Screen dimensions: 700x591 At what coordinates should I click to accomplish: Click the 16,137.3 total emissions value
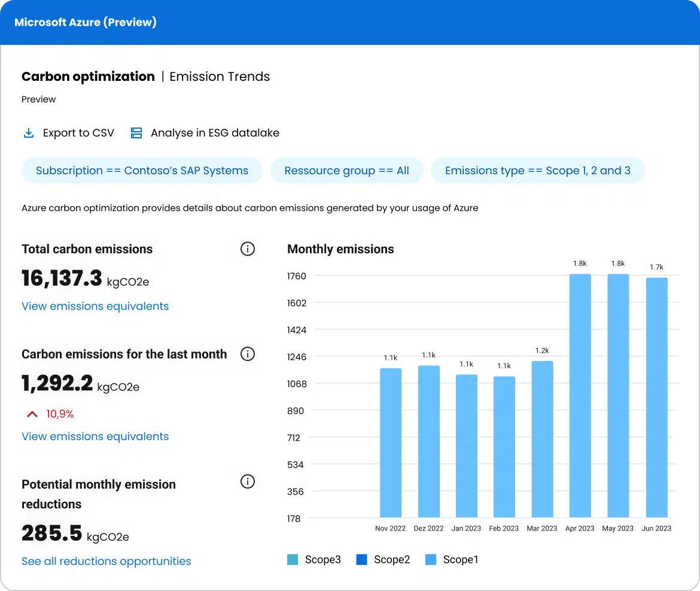point(62,278)
